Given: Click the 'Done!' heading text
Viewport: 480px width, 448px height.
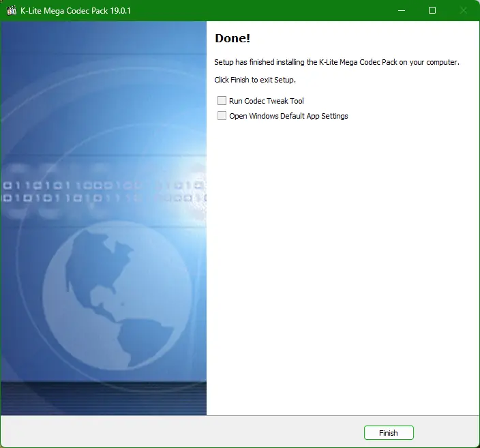Looking at the screenshot, I should point(232,38).
